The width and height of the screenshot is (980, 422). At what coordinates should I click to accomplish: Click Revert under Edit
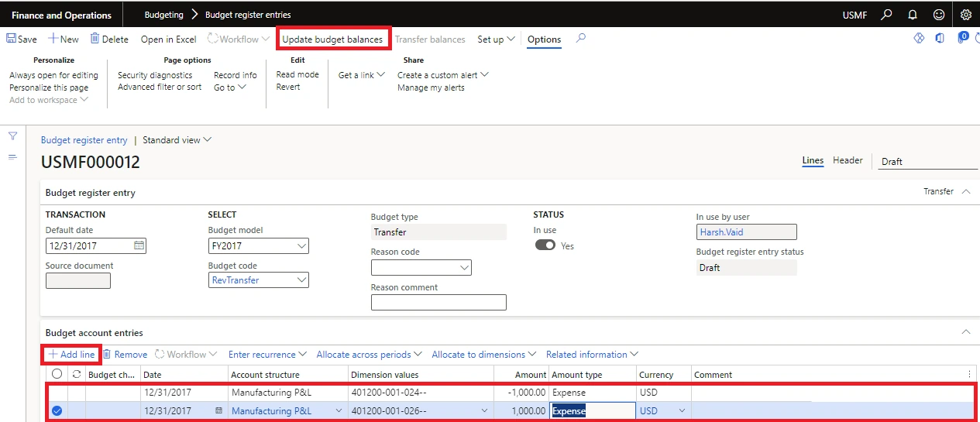click(288, 87)
